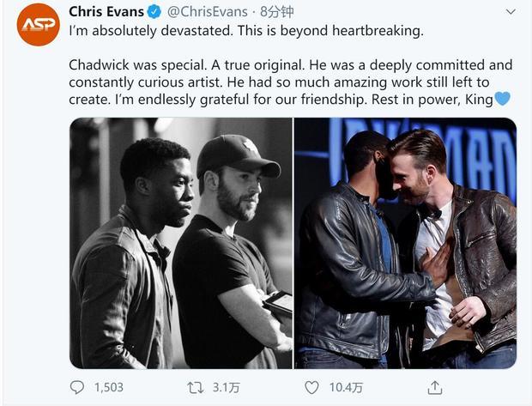Click the tweet text starting 'Chadwick was special'
This screenshot has width=532, height=406.
click(290, 82)
